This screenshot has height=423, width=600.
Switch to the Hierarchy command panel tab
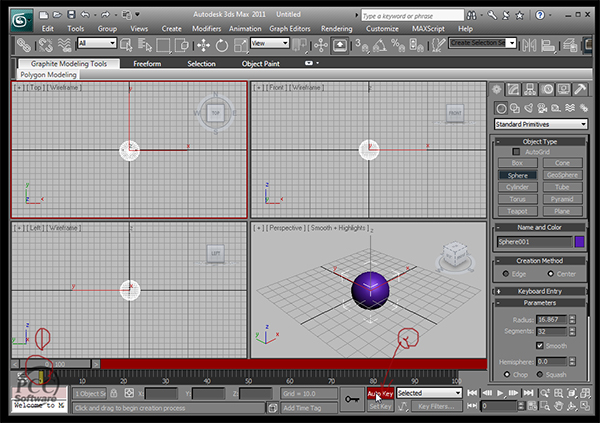click(x=530, y=90)
